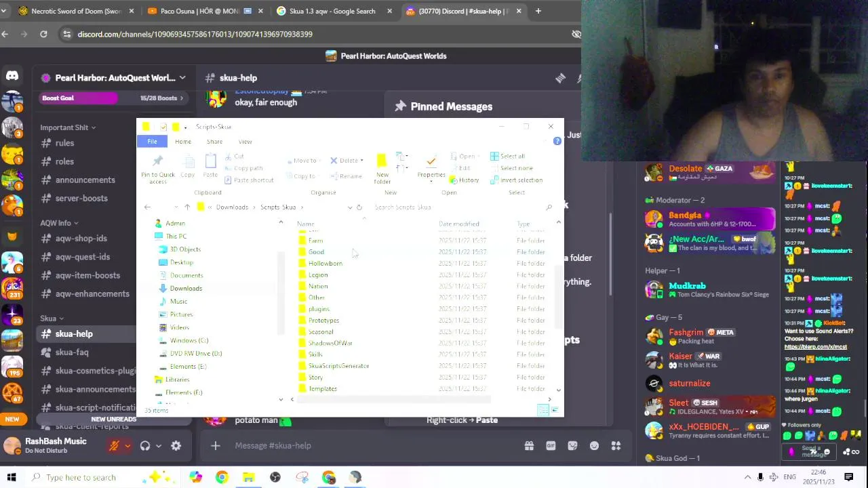
Task: Toggle the Quick Access toolbar checkmark properties icon
Action: [x=163, y=127]
